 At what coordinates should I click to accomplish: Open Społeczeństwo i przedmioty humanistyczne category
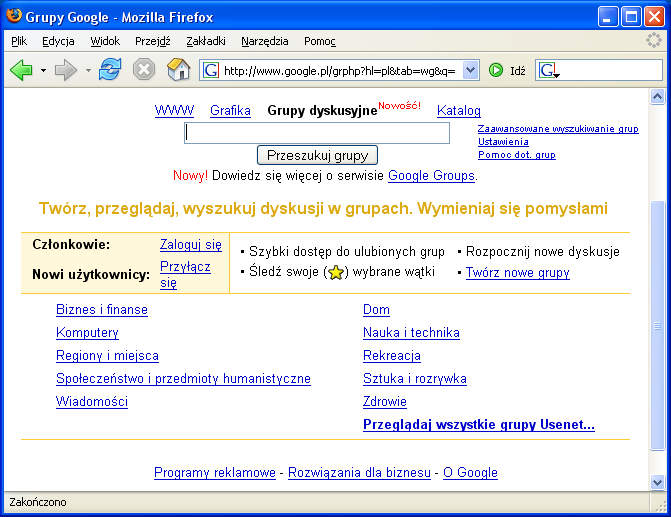click(183, 378)
